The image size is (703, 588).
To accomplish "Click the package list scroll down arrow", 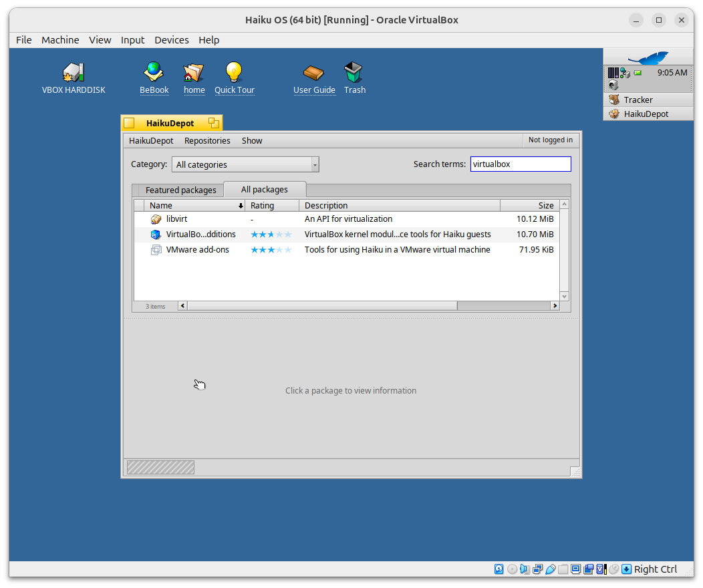I will tap(565, 296).
